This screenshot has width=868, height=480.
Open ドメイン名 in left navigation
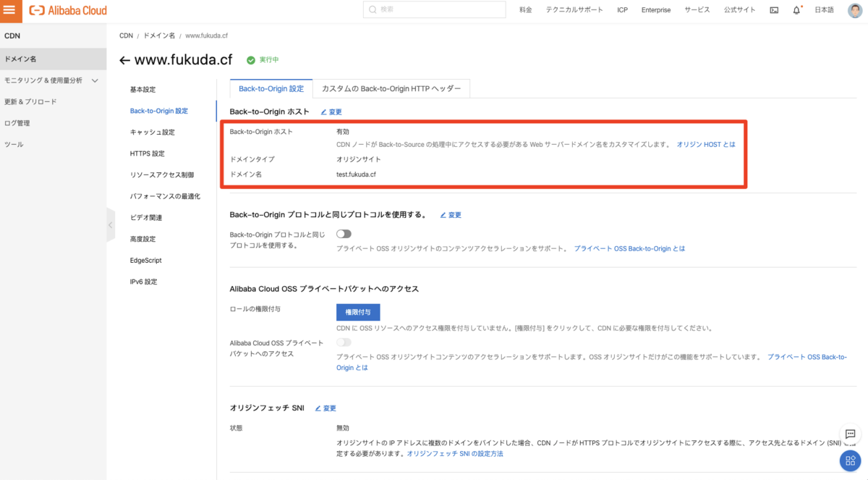pos(53,59)
